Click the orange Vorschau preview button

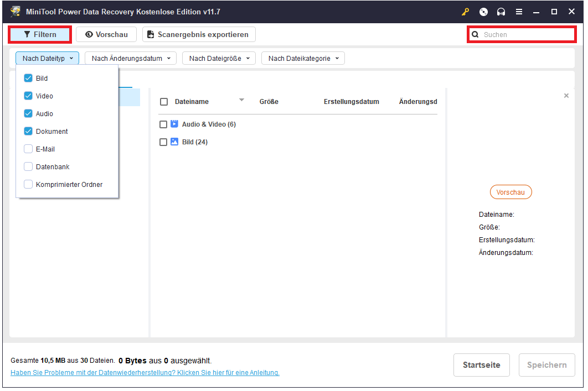(510, 192)
